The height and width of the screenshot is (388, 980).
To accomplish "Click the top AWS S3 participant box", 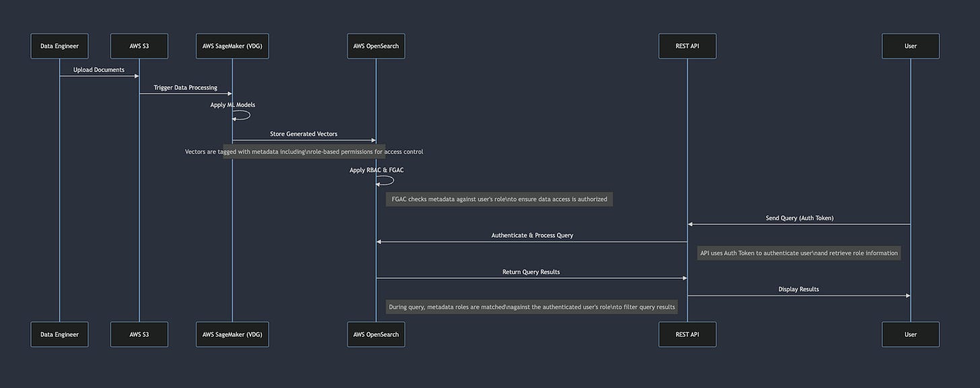I will click(x=139, y=46).
